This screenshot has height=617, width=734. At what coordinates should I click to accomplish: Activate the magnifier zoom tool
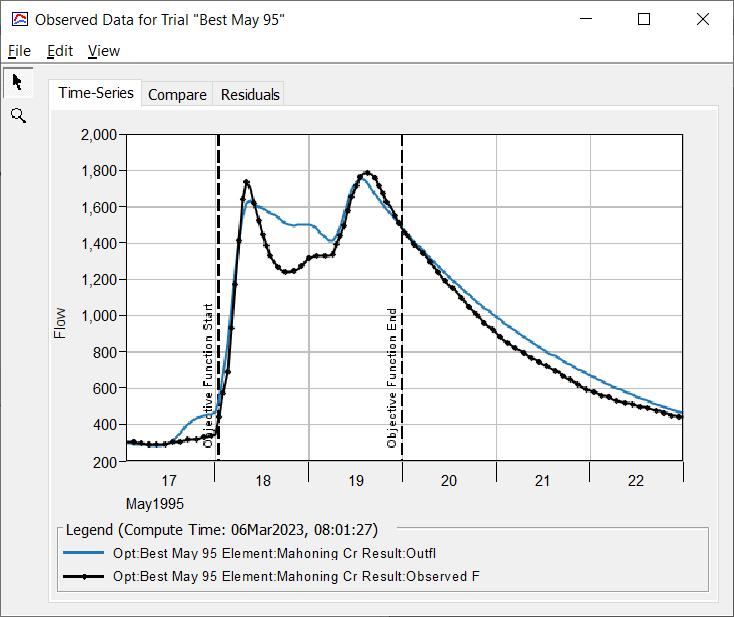[x=18, y=115]
